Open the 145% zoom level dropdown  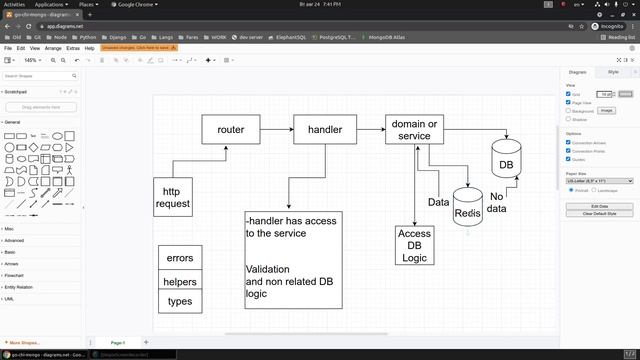(33, 60)
